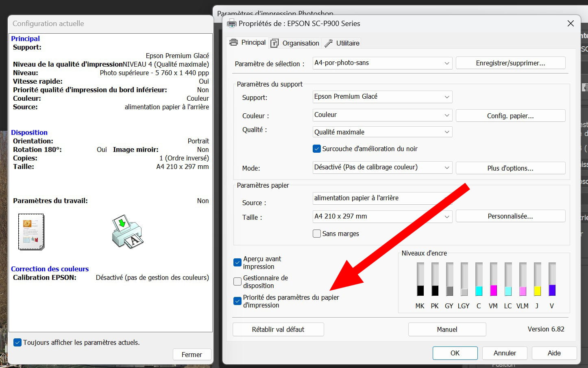Switch to the Organisation tab
The width and height of the screenshot is (588, 368).
pyautogui.click(x=295, y=43)
